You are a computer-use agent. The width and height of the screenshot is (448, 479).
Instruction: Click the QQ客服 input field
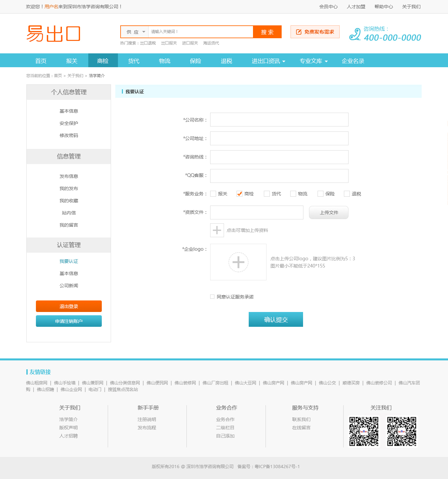(x=279, y=176)
